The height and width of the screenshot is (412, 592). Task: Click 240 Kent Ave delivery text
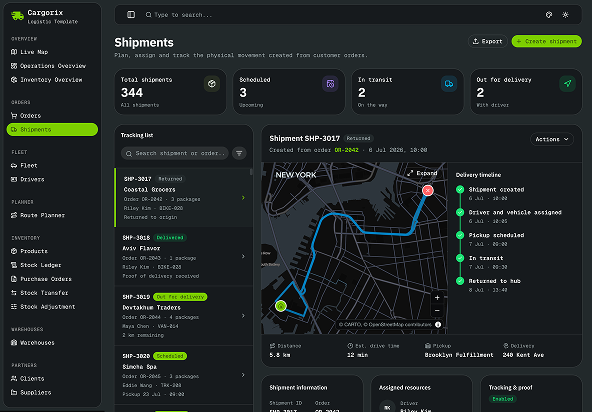(x=523, y=355)
